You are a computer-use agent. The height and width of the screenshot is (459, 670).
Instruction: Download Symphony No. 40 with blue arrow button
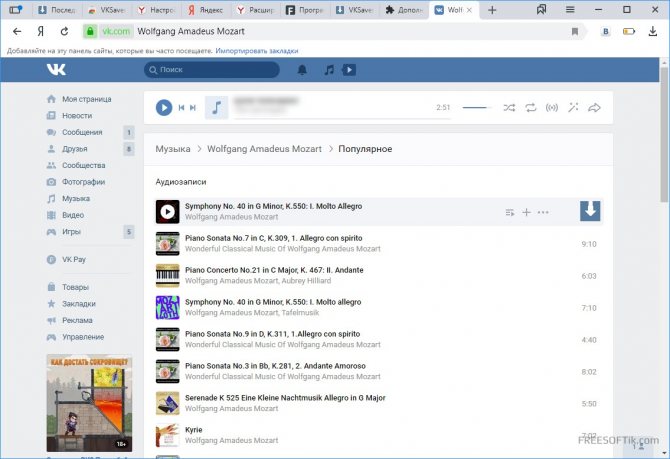(590, 211)
